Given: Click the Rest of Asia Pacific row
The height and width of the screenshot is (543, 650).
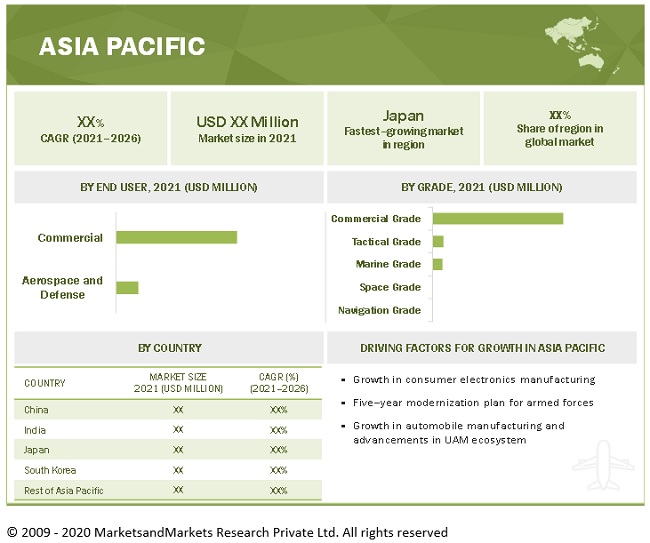Looking at the screenshot, I should pyautogui.click(x=168, y=490).
